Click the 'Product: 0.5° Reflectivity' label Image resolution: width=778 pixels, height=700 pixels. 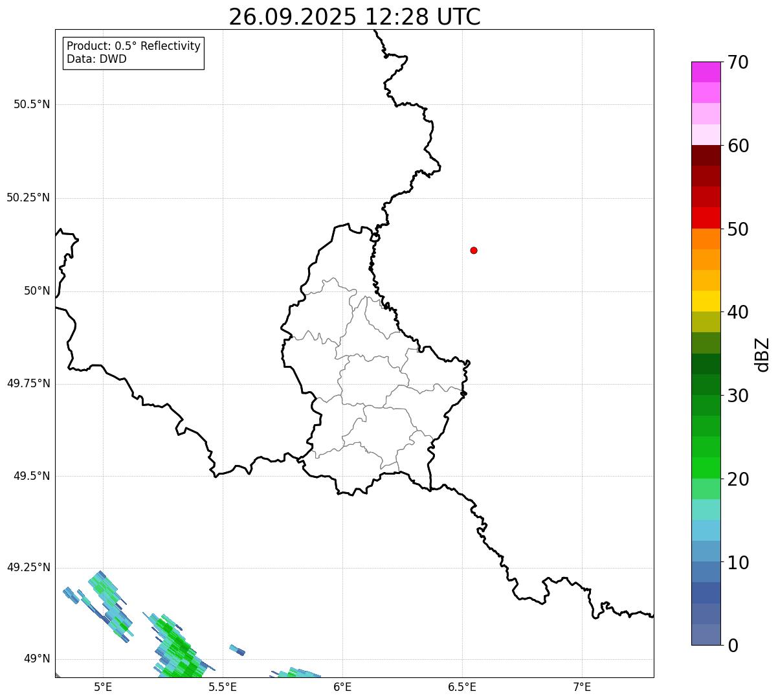[x=133, y=47]
